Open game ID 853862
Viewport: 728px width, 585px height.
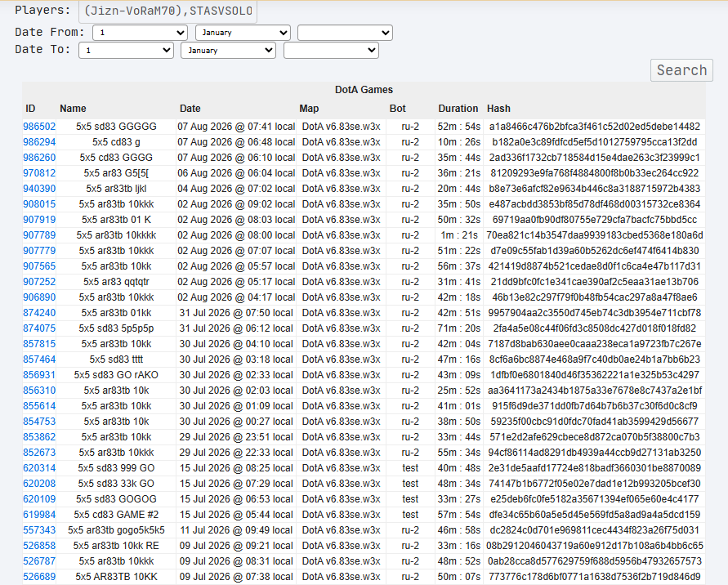point(39,437)
